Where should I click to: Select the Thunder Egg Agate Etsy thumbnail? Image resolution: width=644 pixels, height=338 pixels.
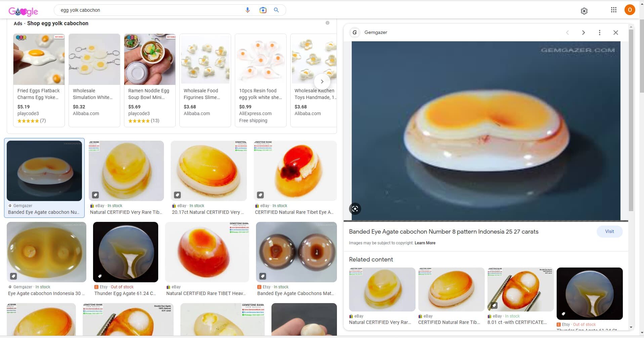pos(125,252)
